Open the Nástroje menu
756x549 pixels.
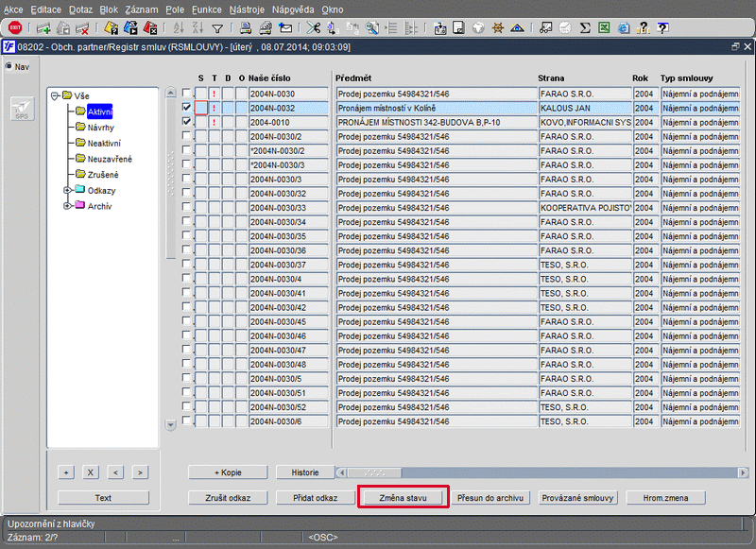click(x=247, y=9)
